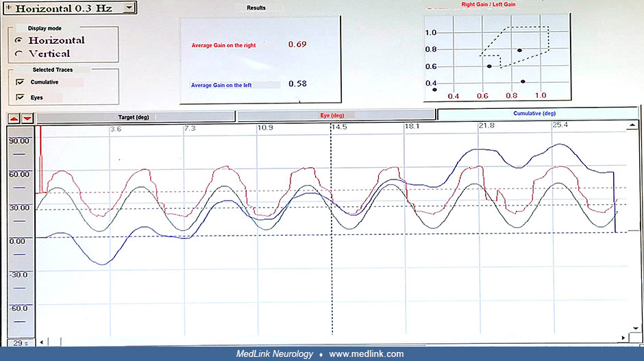The image size is (644, 361).
Task: Click the 0.00 axis label
Action: point(17,241)
